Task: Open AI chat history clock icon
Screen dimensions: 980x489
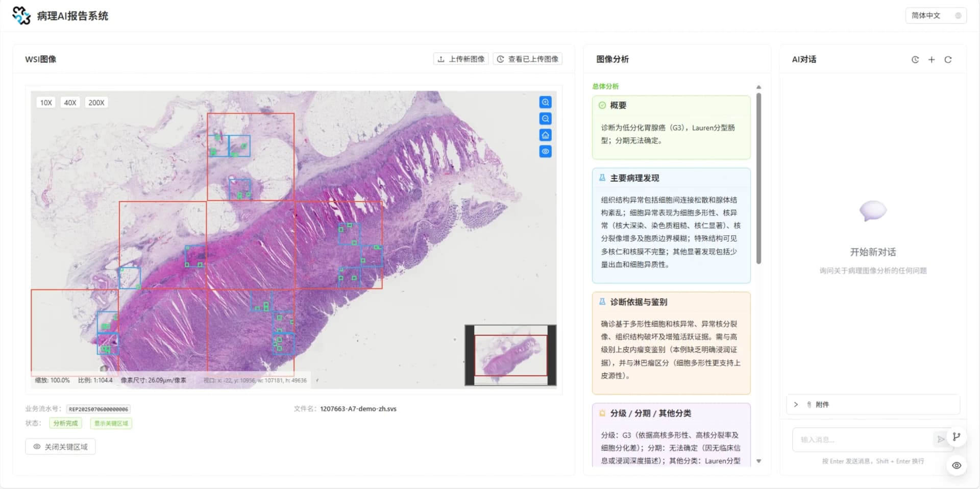Action: click(915, 60)
